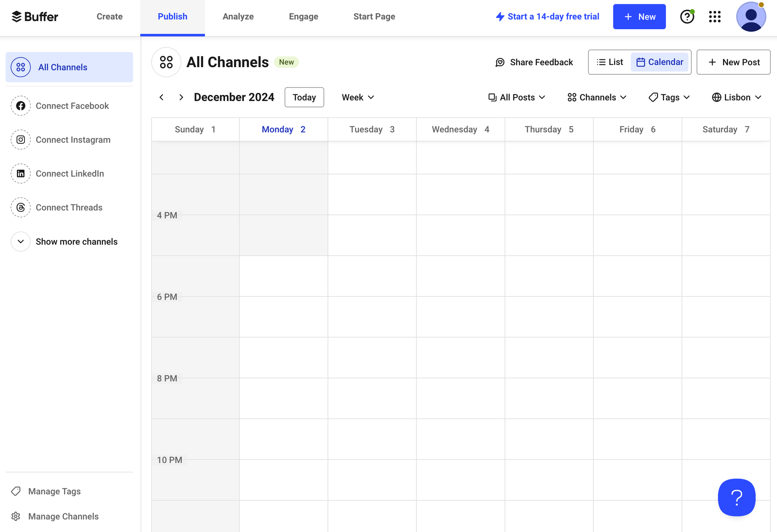Viewport: 777px width, 532px height.
Task: Click the Connect LinkedIn icon
Action: click(21, 174)
